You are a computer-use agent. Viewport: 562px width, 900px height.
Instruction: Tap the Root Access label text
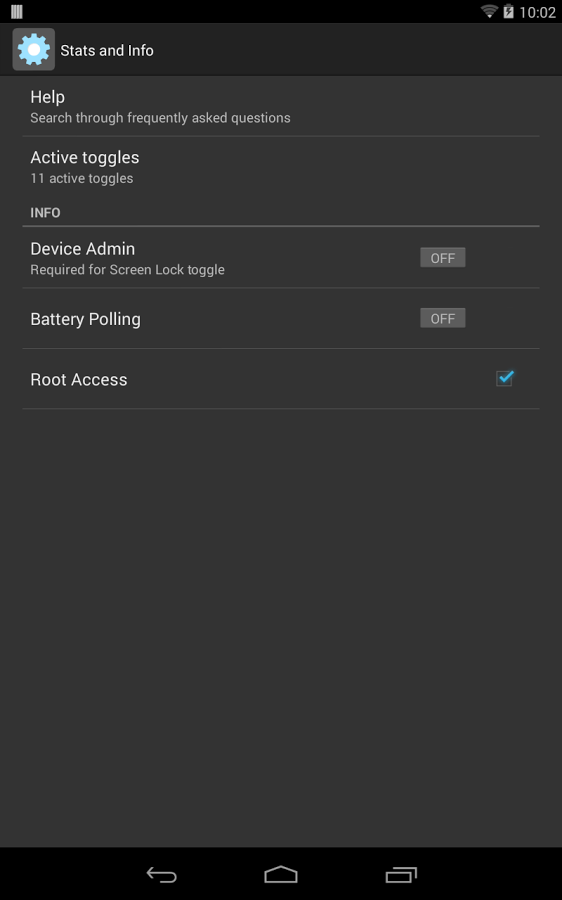pos(79,379)
